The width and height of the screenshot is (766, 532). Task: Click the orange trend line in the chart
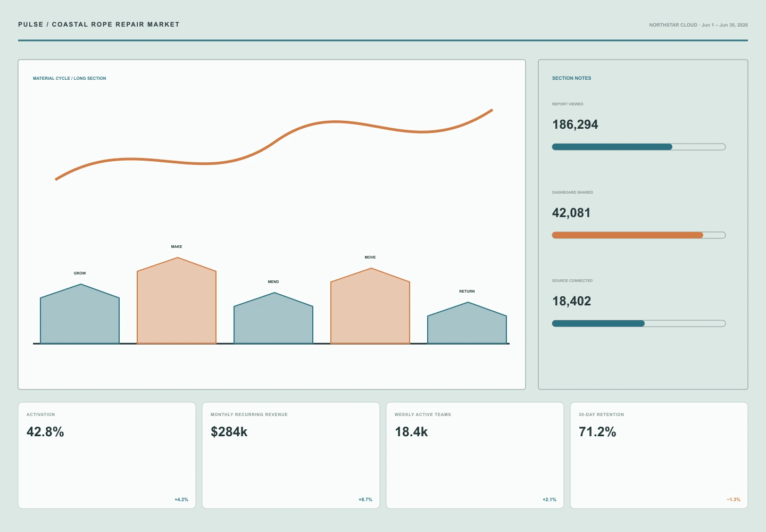click(x=274, y=143)
